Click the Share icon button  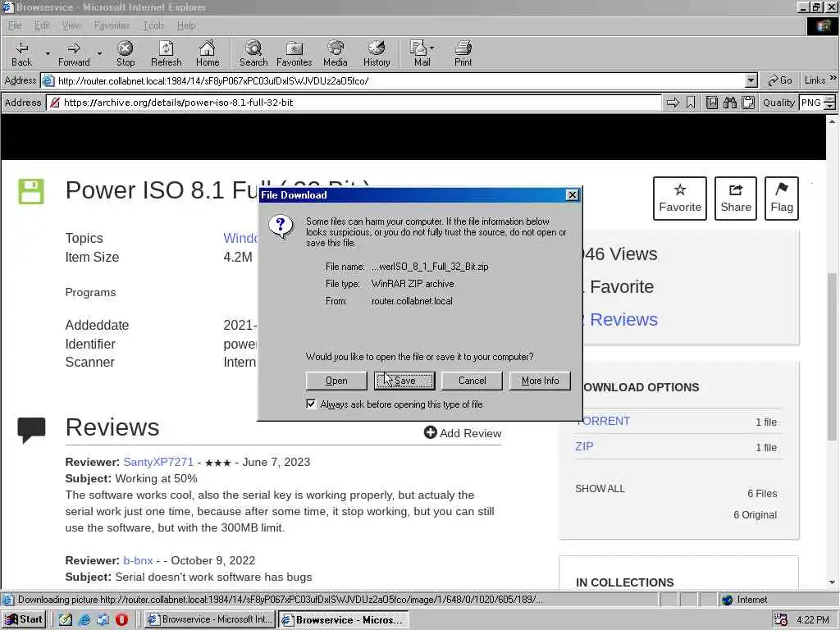[x=736, y=199]
